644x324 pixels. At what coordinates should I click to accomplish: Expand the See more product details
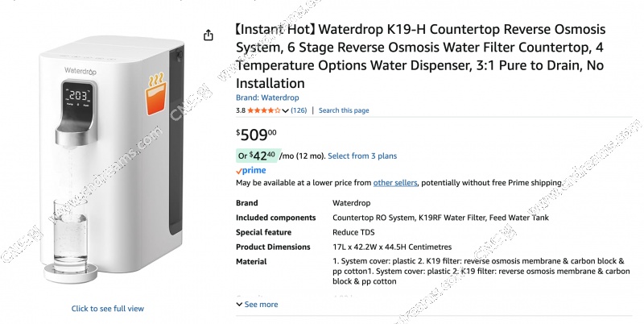pyautogui.click(x=257, y=304)
